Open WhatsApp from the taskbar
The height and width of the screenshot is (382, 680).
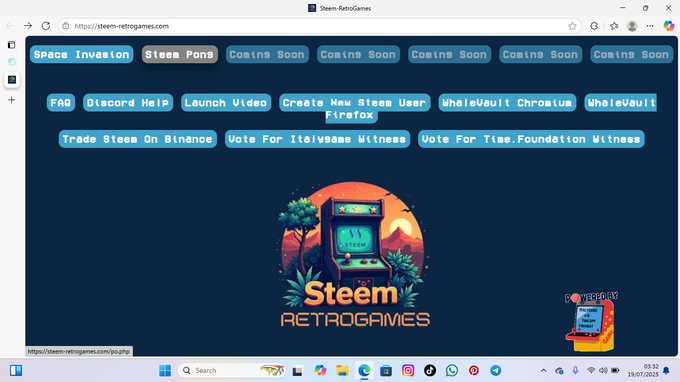pyautogui.click(x=452, y=371)
